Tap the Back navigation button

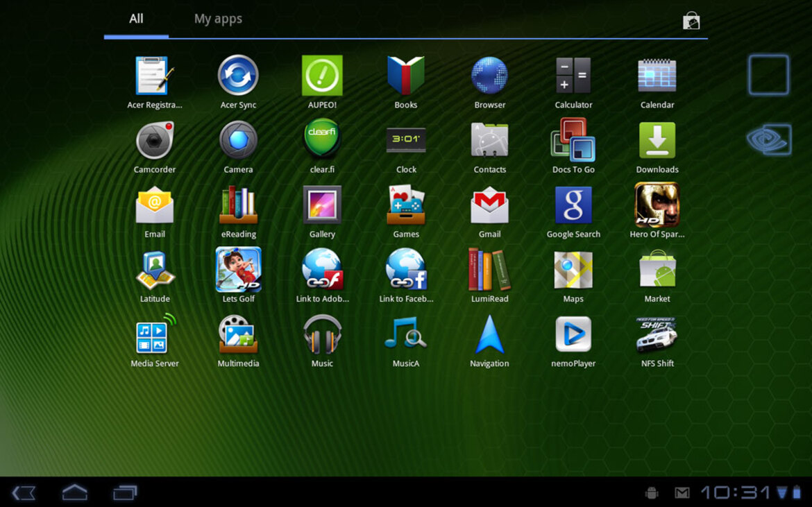(x=24, y=492)
